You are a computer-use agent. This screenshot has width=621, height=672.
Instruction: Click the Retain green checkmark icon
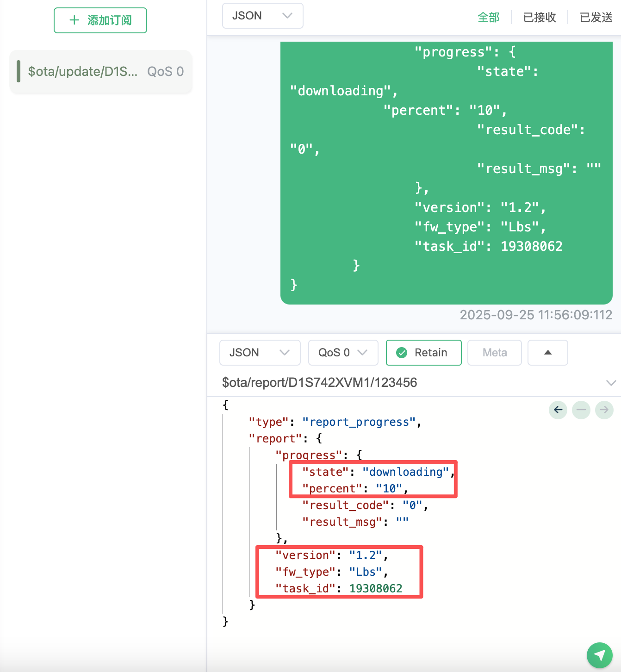tap(402, 353)
